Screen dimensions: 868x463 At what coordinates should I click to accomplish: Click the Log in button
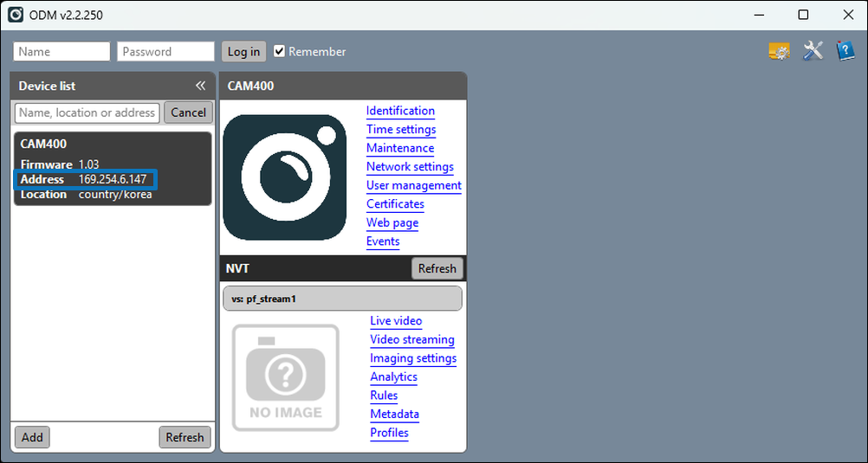coord(243,51)
